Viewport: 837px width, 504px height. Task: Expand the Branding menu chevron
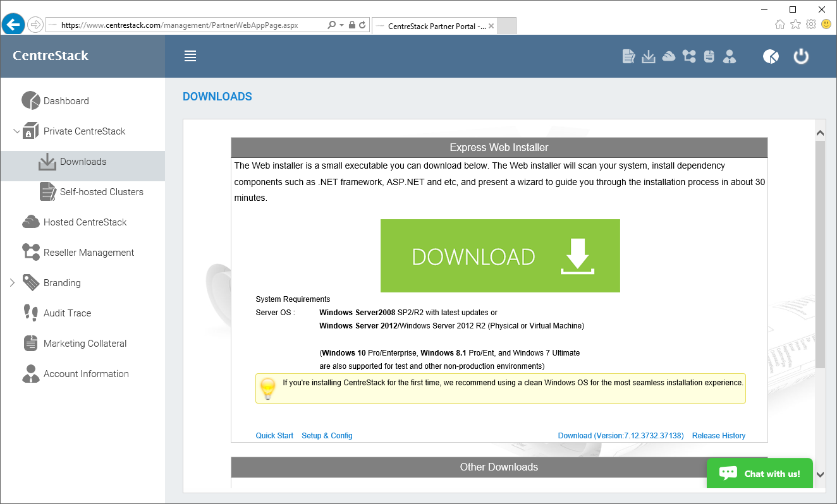coord(12,282)
